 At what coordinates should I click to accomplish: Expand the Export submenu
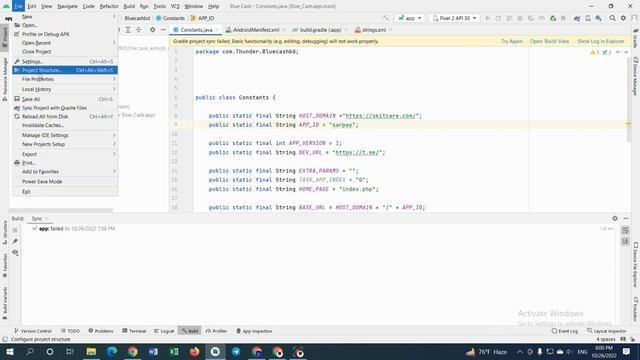[x=65, y=154]
